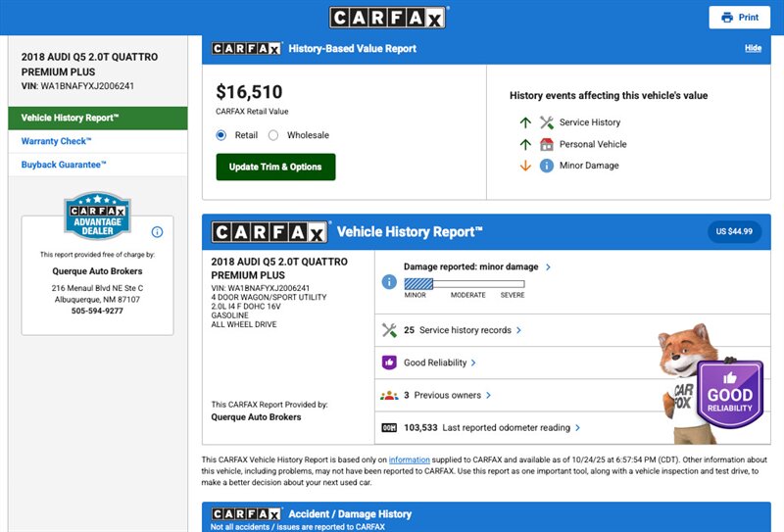
Task: Click the damage severity scale bar
Action: (x=464, y=284)
